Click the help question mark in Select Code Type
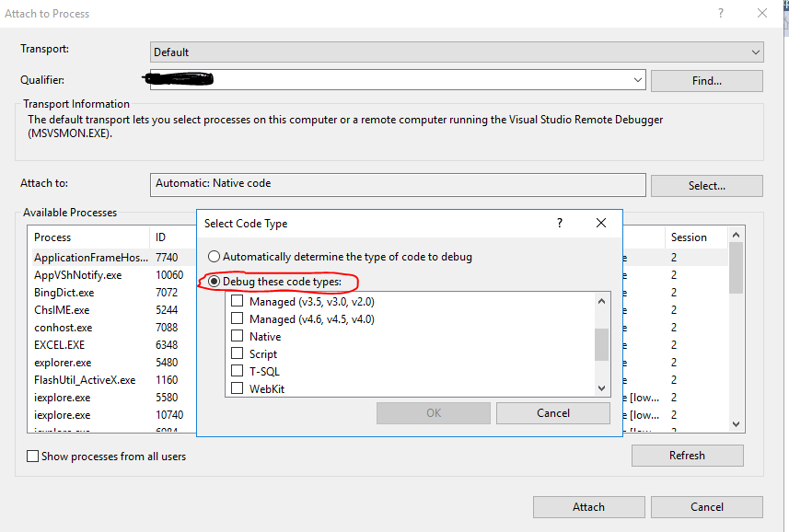Screen dimensions: 789x532 [560, 223]
